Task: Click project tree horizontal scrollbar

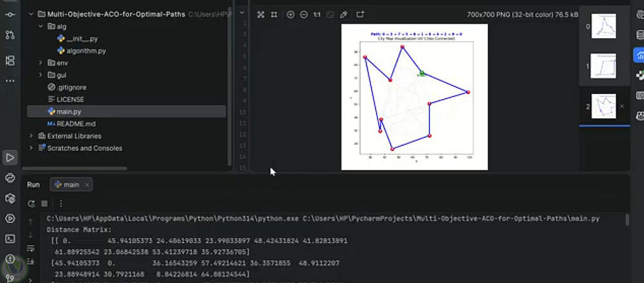Action: [74, 168]
